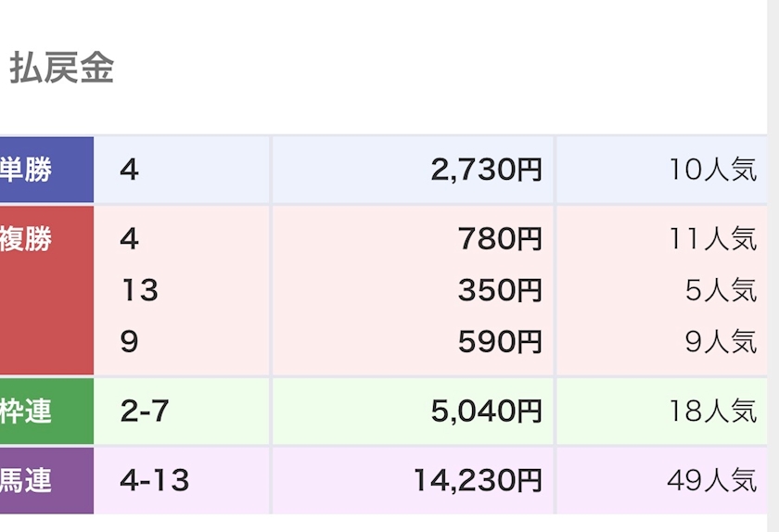The width and height of the screenshot is (779, 532).
Task: Click the 2-7 bracket combination
Action: (x=145, y=412)
